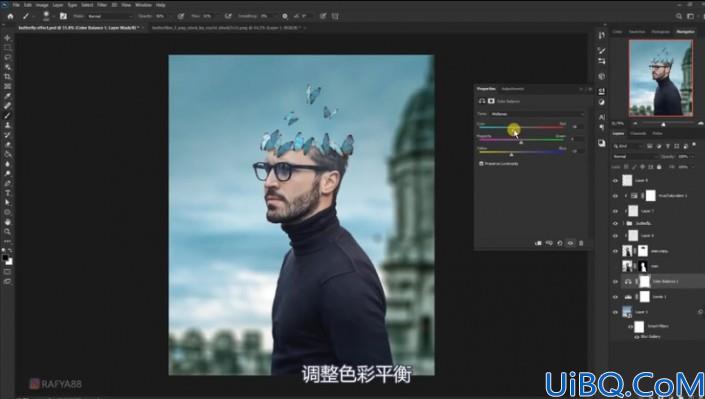Switch to the Channels tab
The height and width of the screenshot is (399, 705).
click(638, 134)
